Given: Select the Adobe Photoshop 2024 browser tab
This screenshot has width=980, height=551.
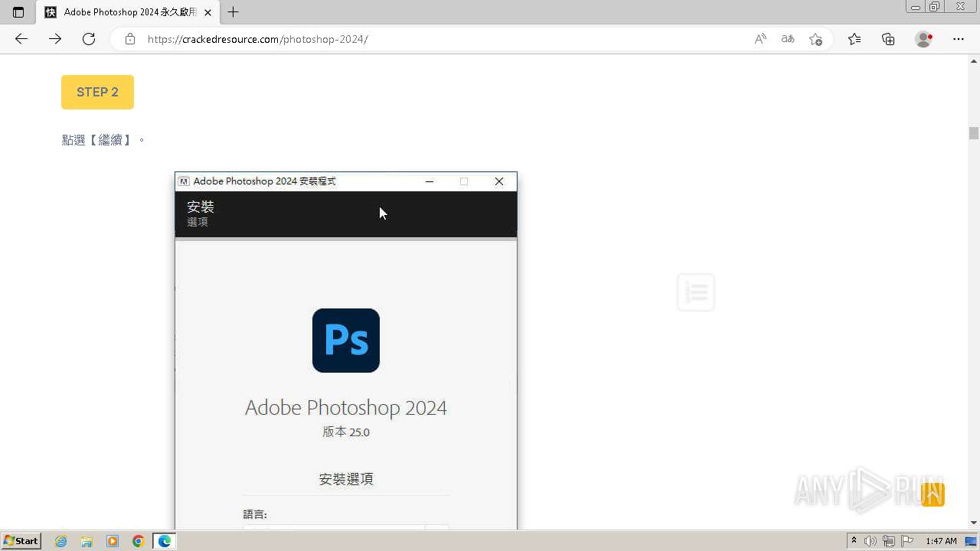Looking at the screenshot, I should click(127, 12).
